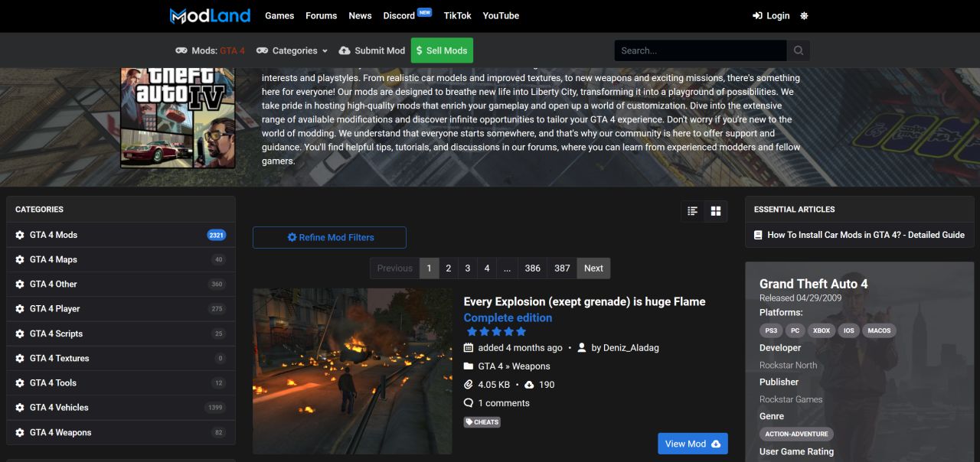Click gear icon beside GTA 4 Vehicles
Screen dimensions: 980x462
(20, 408)
